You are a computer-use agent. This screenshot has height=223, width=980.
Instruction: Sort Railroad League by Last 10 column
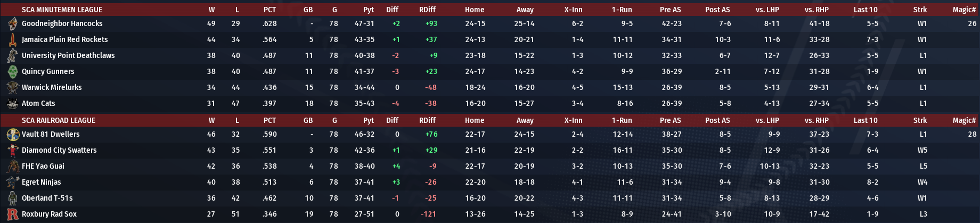[x=865, y=120]
